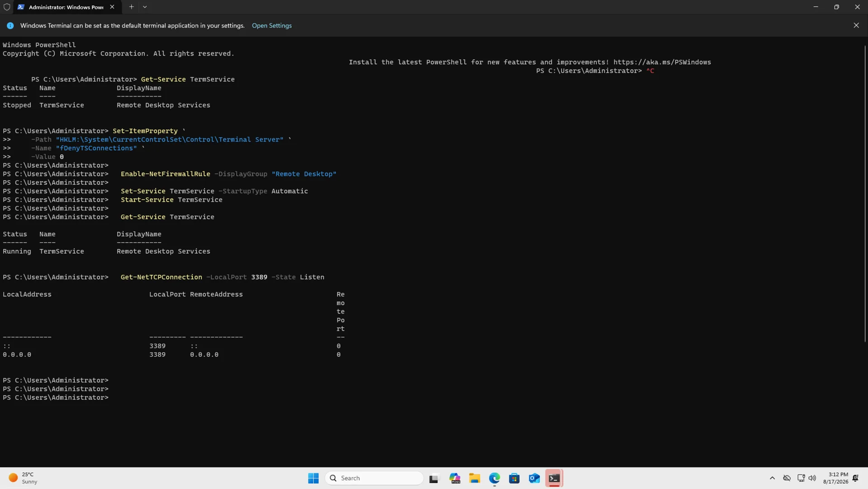Viewport: 868px width, 489px height.
Task: Open a new terminal tab with plus button
Action: pyautogui.click(x=131, y=7)
